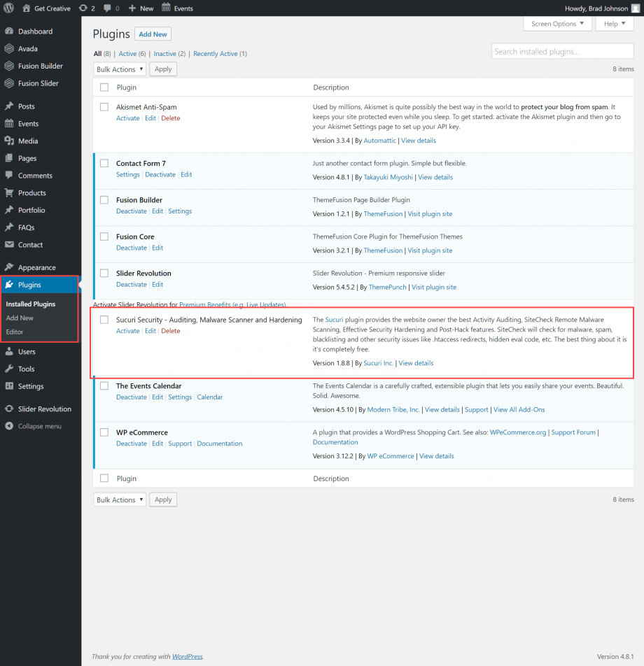Tick the select-all checkbox in the table header
Viewport: 644px width, 666px height.
click(x=104, y=87)
